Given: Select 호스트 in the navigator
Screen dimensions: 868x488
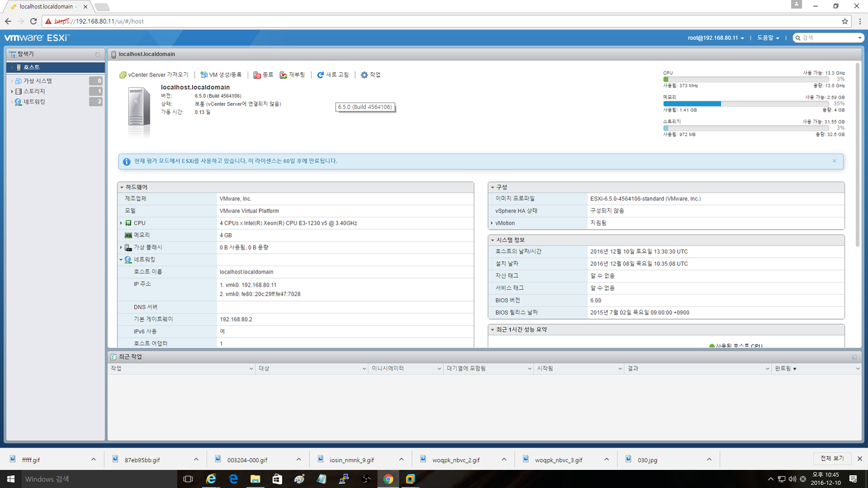Looking at the screenshot, I should pos(55,67).
